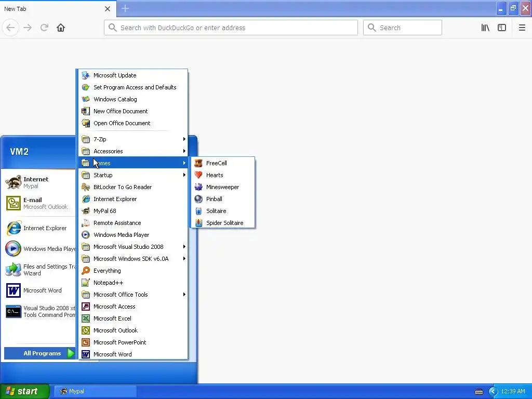Open FreeCell from the Games submenu
Viewport: 532px width, 399px height.
point(223,163)
